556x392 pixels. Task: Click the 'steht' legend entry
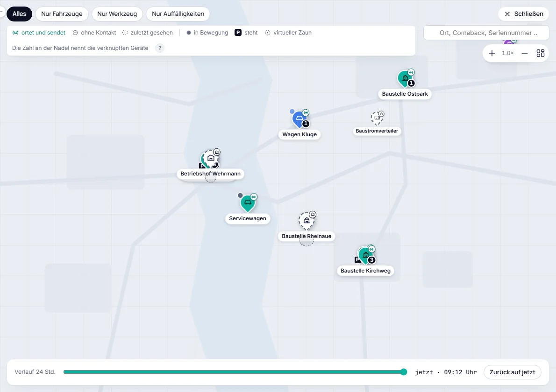pos(246,33)
